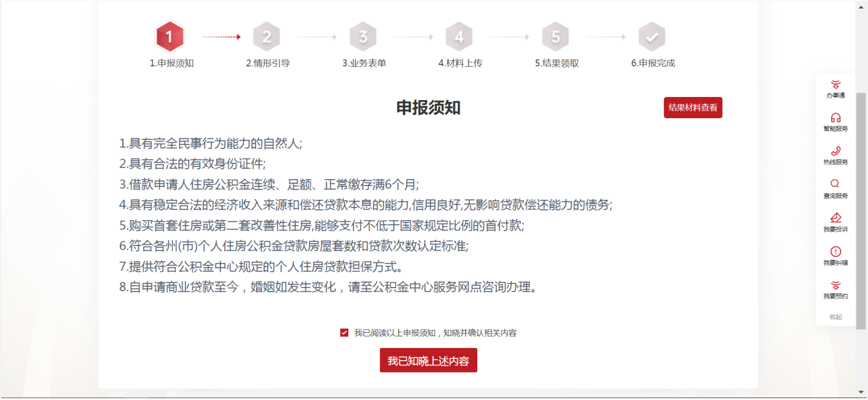Click line 4 about 稳定合法的经济收入
The width and height of the screenshot is (868, 400).
point(366,205)
